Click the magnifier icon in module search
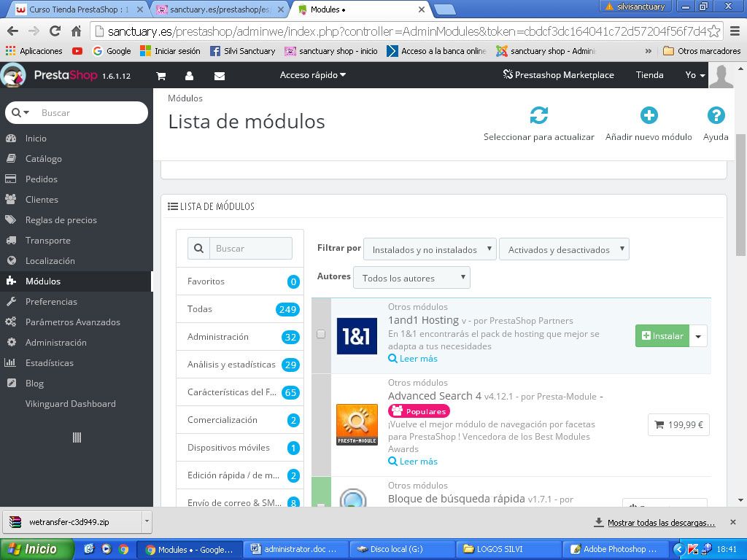Screen dimensions: 747x560 click(x=198, y=248)
